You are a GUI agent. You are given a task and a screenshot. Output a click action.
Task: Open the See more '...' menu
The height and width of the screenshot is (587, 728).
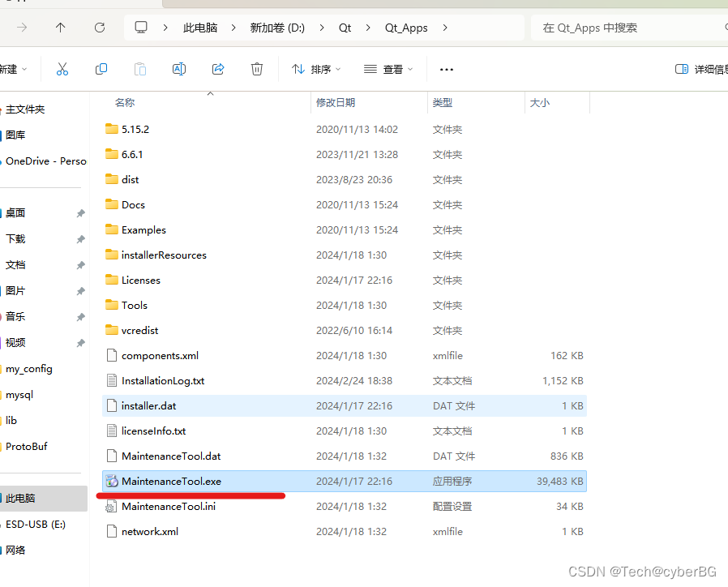446,69
